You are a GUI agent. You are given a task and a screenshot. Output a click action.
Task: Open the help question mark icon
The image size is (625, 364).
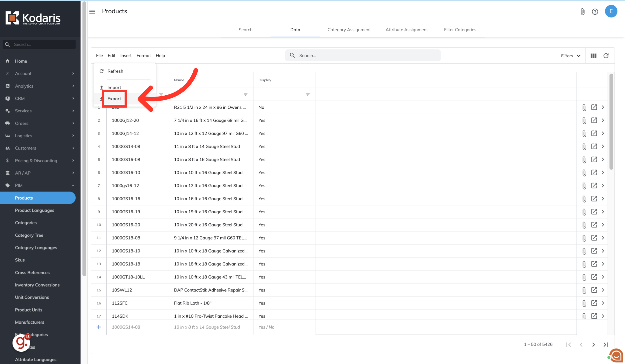pyautogui.click(x=595, y=12)
